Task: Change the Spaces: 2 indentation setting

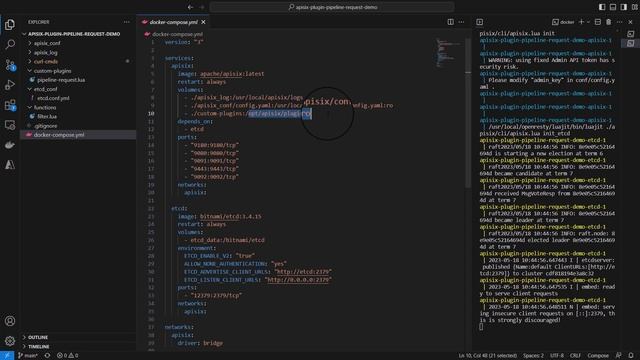Action: [x=533, y=356]
